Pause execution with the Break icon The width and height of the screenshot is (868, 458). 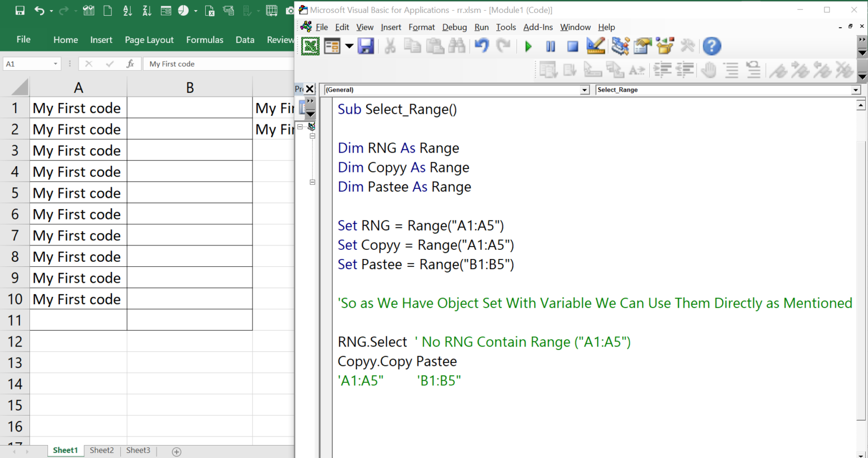[550, 46]
